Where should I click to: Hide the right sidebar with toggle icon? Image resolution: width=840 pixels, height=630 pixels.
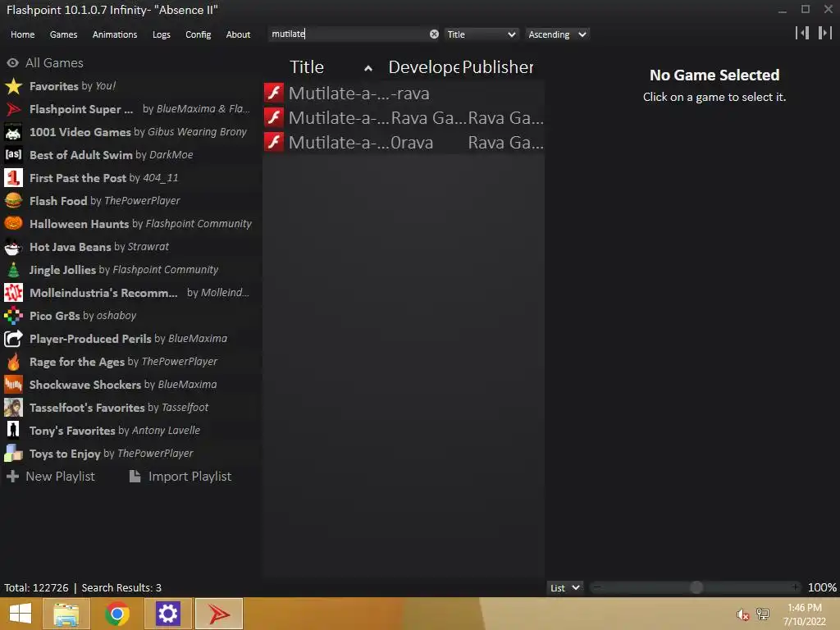pyautogui.click(x=825, y=33)
